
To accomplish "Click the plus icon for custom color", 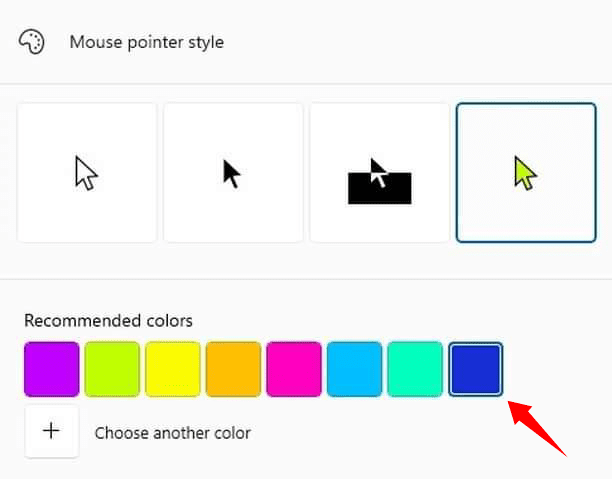I will [x=52, y=431].
